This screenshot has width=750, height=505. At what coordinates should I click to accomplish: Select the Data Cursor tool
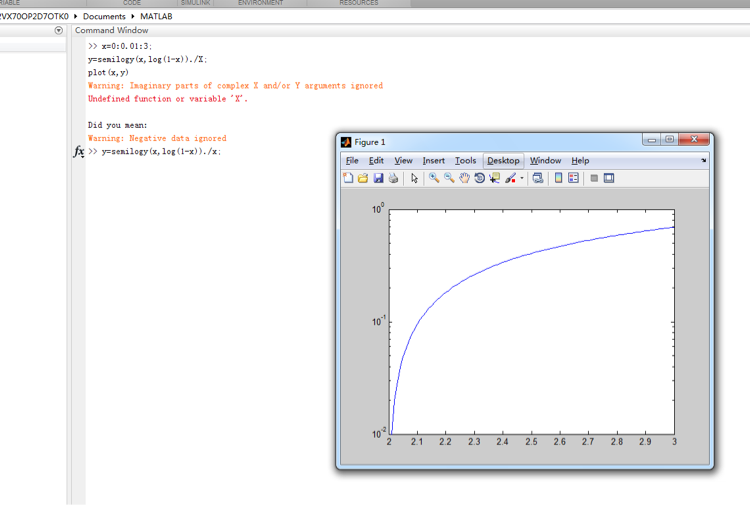click(x=494, y=178)
